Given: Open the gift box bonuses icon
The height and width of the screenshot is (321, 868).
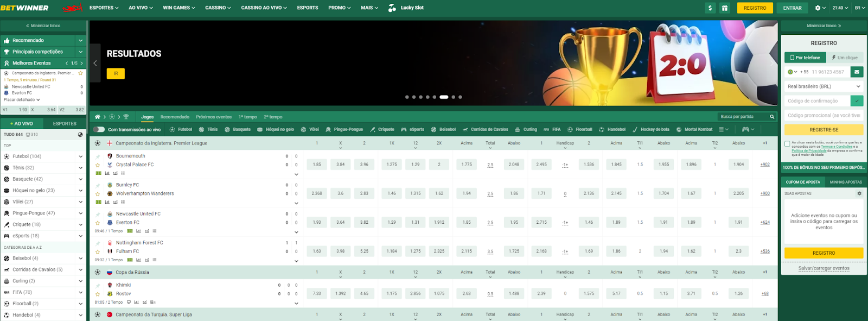Looking at the screenshot, I should pyautogui.click(x=724, y=8).
